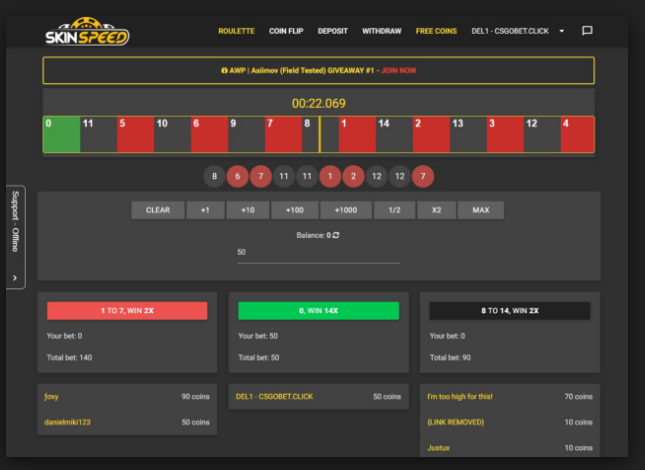Click the dark 13 roulette tile

click(x=469, y=134)
